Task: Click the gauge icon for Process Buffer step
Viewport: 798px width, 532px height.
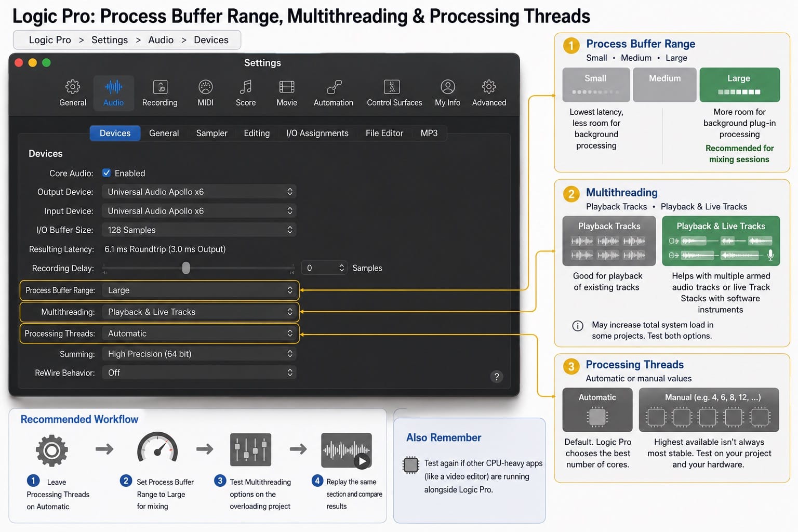Action: [157, 447]
